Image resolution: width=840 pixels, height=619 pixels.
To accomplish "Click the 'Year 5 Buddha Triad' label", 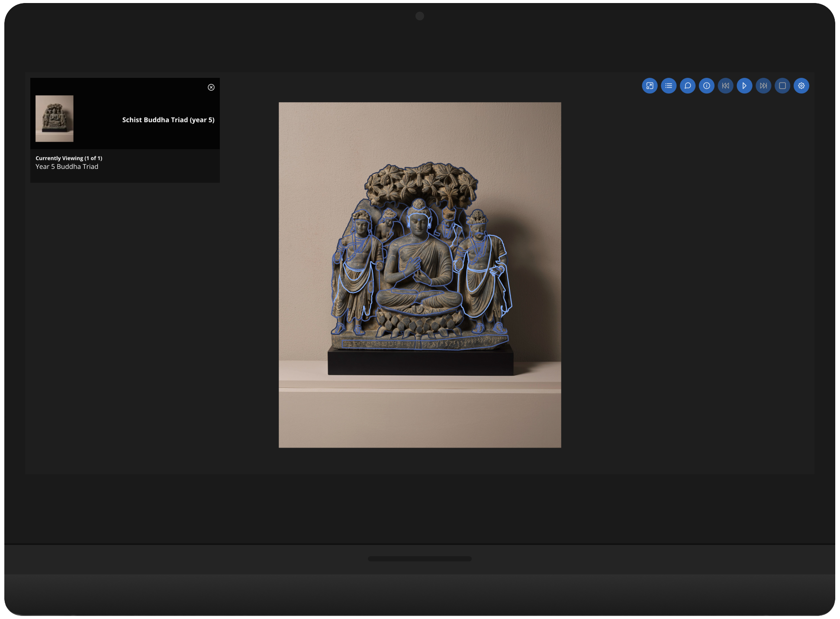I will 67,167.
